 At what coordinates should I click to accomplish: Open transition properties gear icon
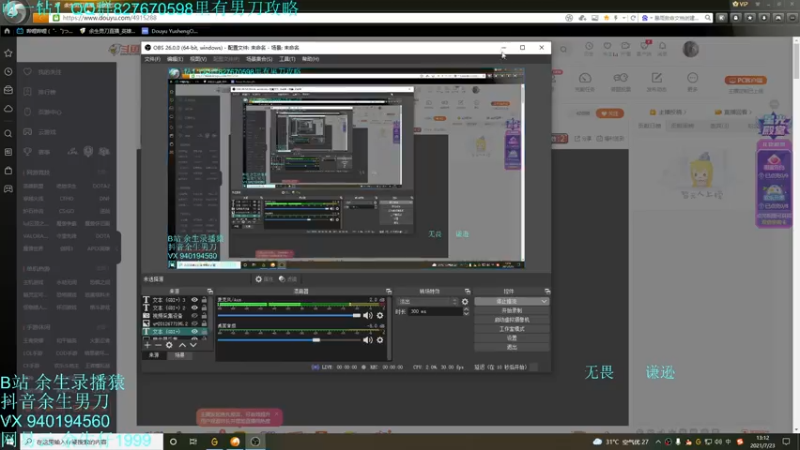point(465,302)
